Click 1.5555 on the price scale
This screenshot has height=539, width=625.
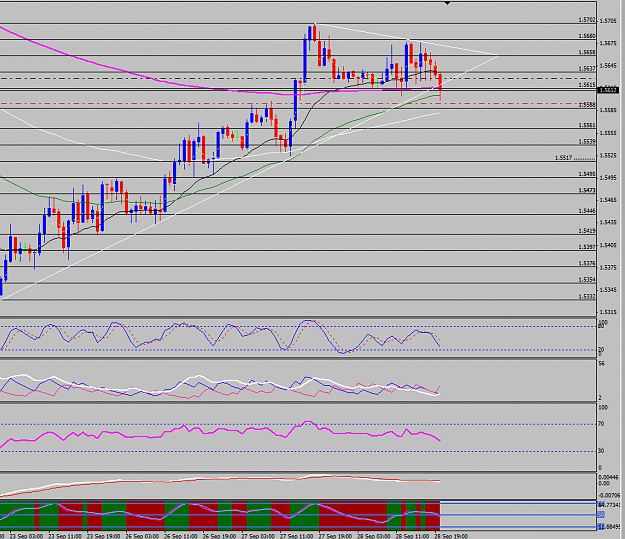click(608, 133)
